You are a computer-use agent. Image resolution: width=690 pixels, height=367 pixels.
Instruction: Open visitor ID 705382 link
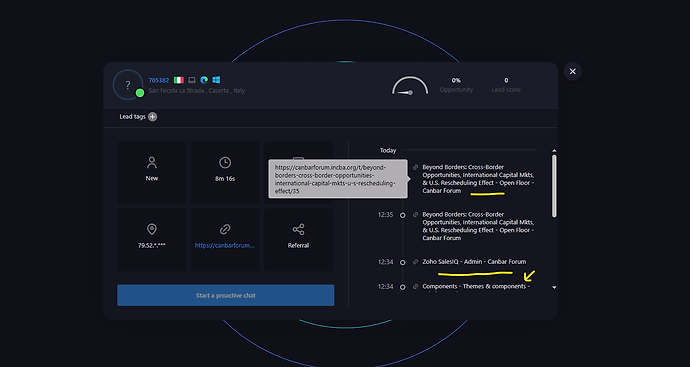tap(158, 81)
